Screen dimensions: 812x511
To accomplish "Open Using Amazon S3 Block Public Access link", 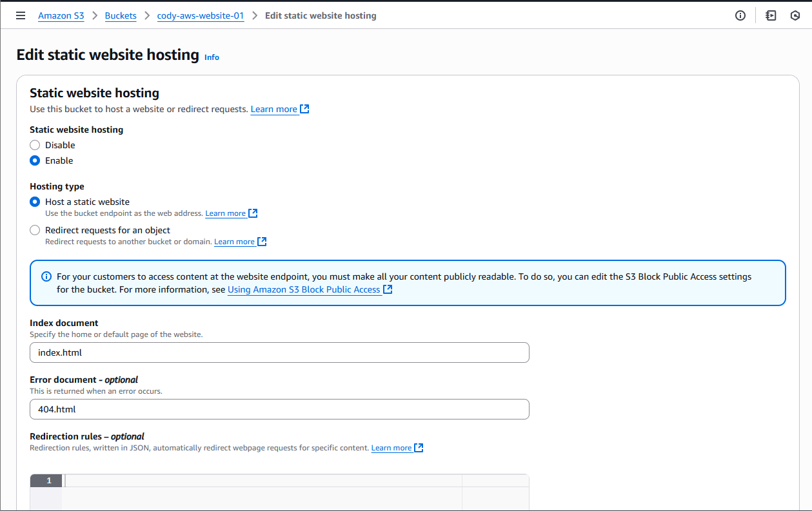I will (x=304, y=290).
